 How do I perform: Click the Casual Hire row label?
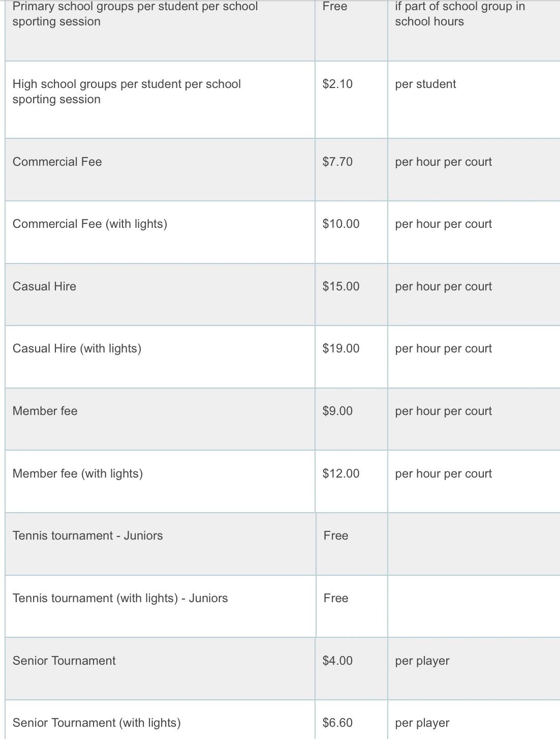pyautogui.click(x=44, y=286)
